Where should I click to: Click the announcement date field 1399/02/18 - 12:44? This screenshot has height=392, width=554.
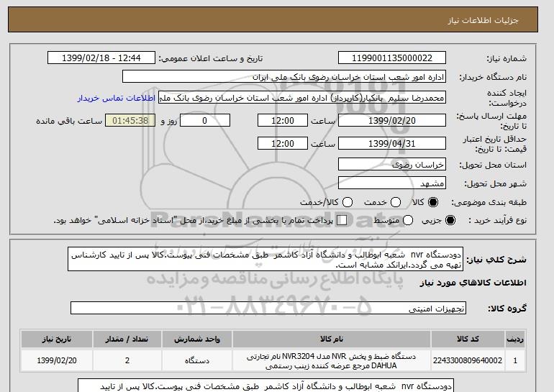tap(101, 58)
